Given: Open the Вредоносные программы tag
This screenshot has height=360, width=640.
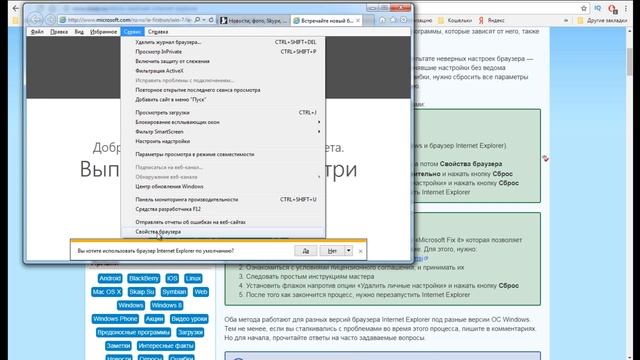Looking at the screenshot, I should click(x=133, y=332).
